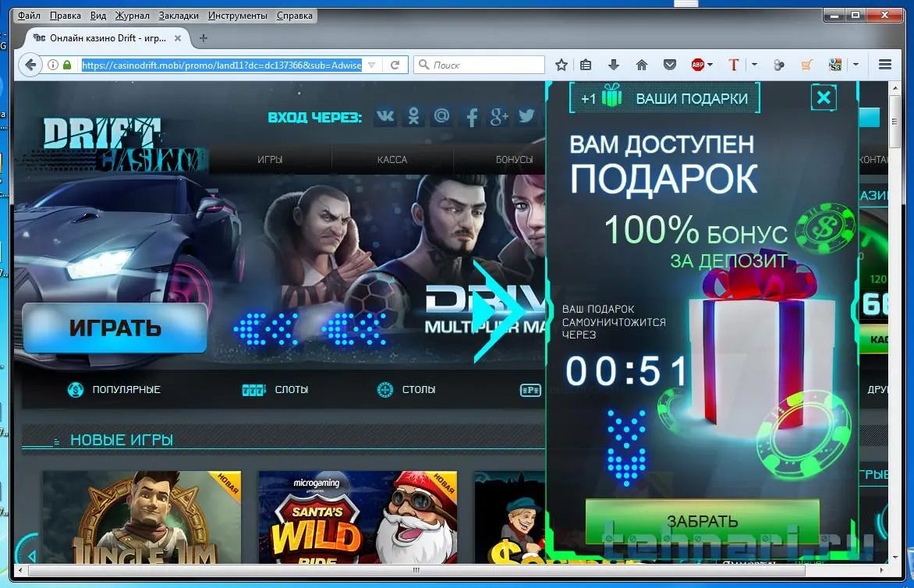Click the green ЗАБРАТЬ button
This screenshot has width=914, height=588.
coord(703,520)
